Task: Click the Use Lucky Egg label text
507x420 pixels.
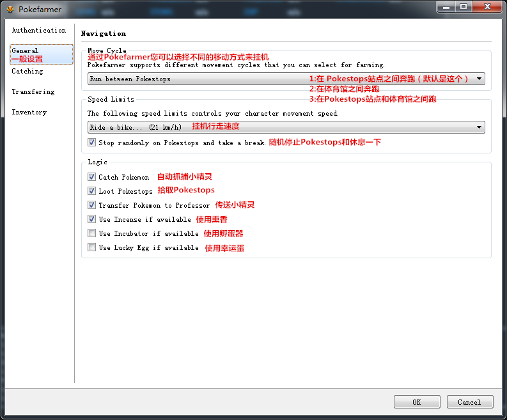Action: coord(149,247)
